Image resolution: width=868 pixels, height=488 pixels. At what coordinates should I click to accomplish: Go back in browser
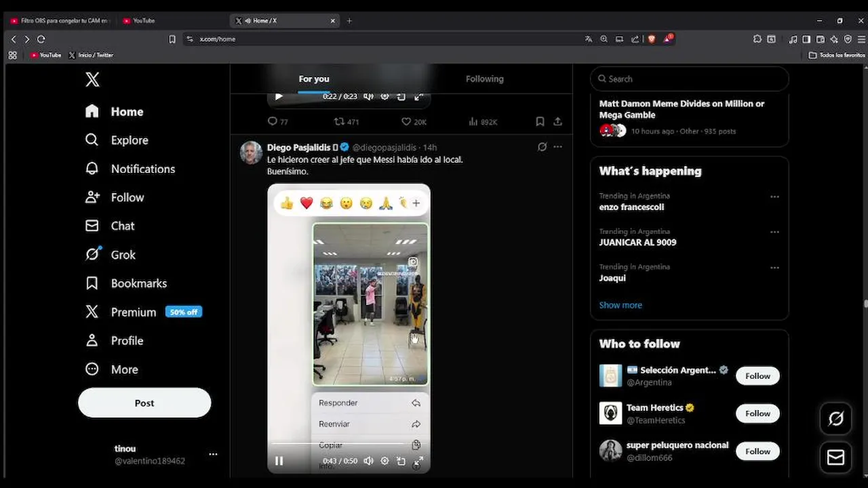(14, 39)
